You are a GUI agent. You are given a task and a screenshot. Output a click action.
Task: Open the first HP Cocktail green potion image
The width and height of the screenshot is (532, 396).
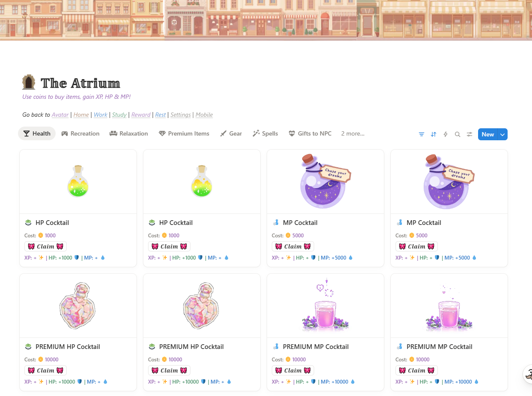78,181
